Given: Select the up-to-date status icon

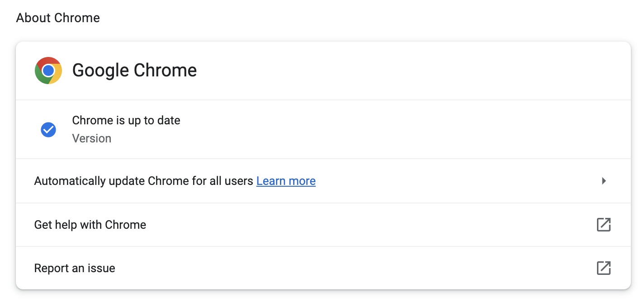Looking at the screenshot, I should (x=48, y=130).
